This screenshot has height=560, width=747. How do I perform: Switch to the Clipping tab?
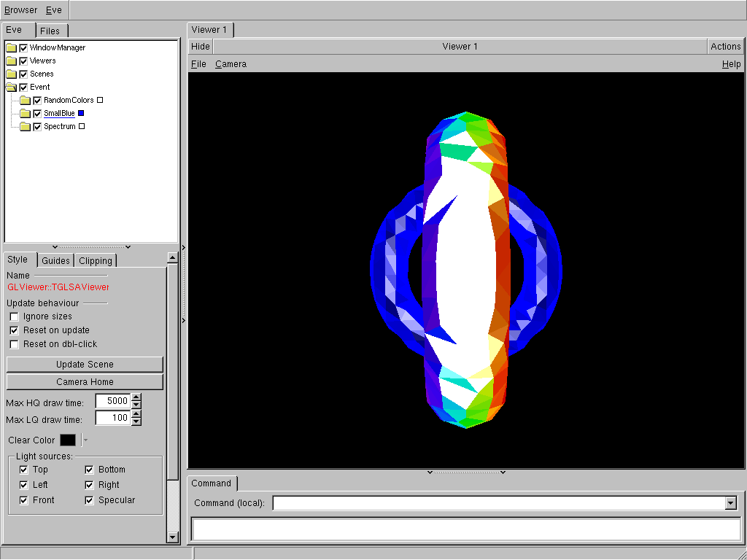tap(96, 261)
